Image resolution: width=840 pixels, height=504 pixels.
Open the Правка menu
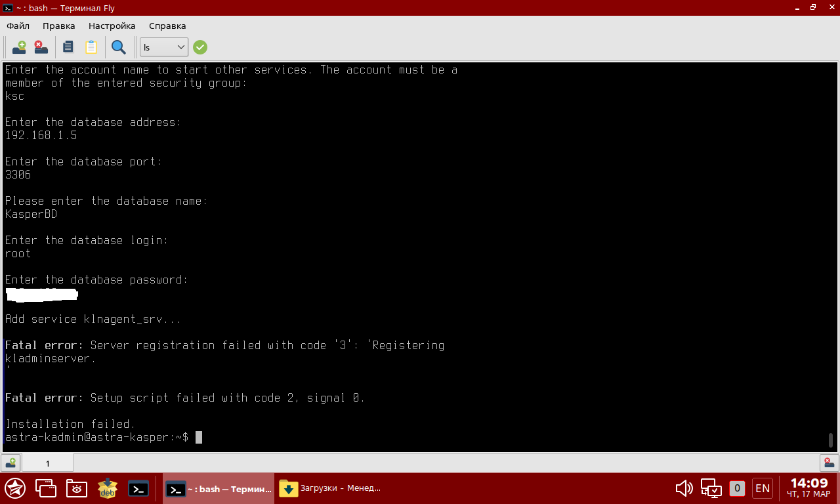[x=59, y=26]
